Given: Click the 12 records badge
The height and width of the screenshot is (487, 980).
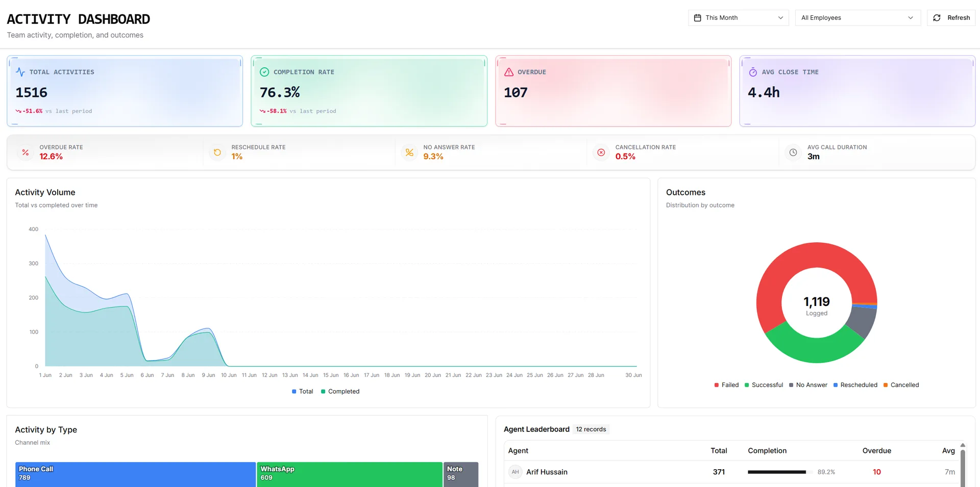Looking at the screenshot, I should tap(591, 429).
